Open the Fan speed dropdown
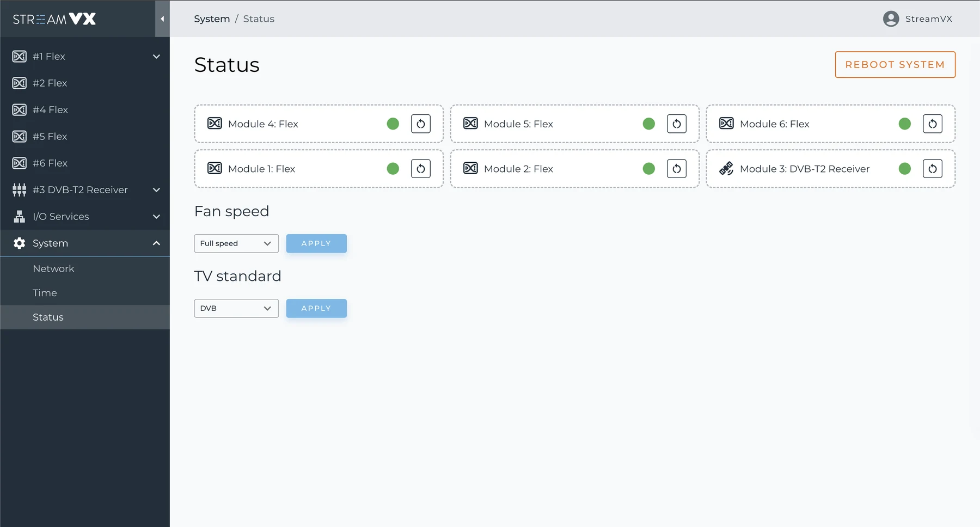 coord(236,243)
